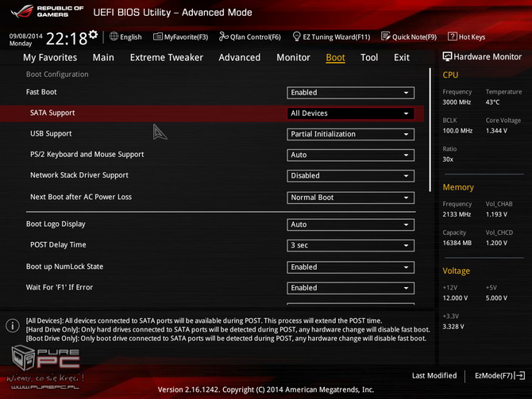Image resolution: width=532 pixels, height=399 pixels.
Task: Click the vertical scrollbar of settings list
Action: click(x=430, y=130)
